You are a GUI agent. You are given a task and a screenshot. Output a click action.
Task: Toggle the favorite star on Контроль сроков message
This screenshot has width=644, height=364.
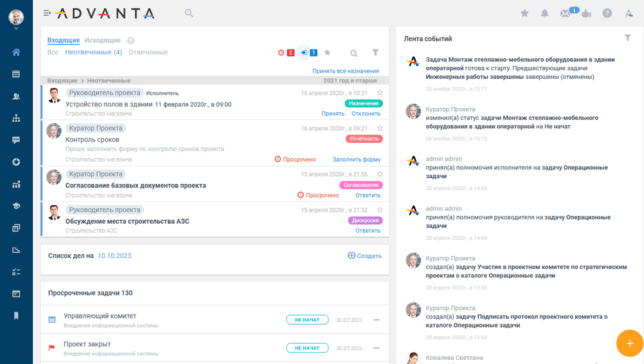tap(380, 127)
